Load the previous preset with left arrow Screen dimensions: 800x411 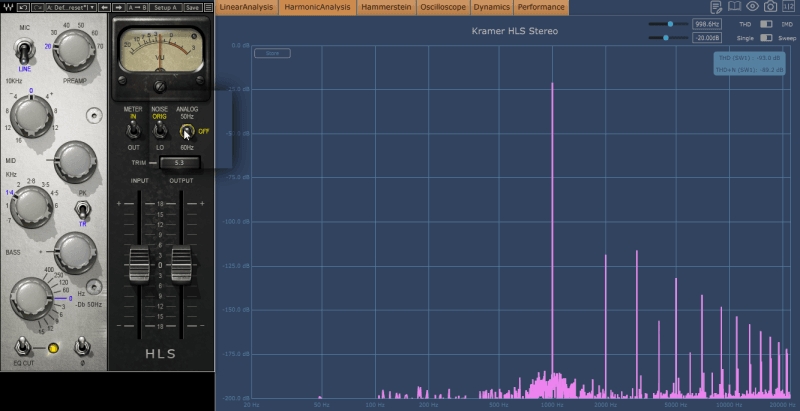pyautogui.click(x=105, y=7)
